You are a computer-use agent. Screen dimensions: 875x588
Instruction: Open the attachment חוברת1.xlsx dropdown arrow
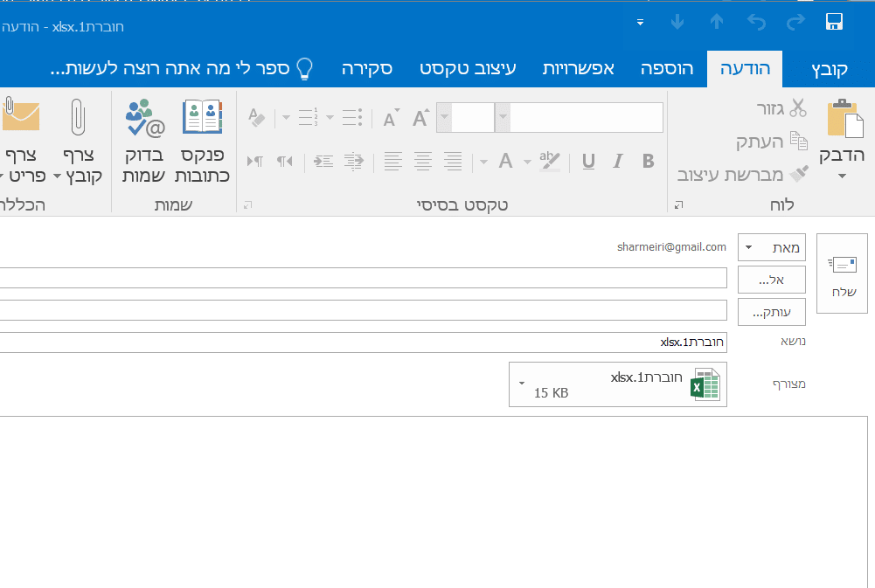click(521, 384)
